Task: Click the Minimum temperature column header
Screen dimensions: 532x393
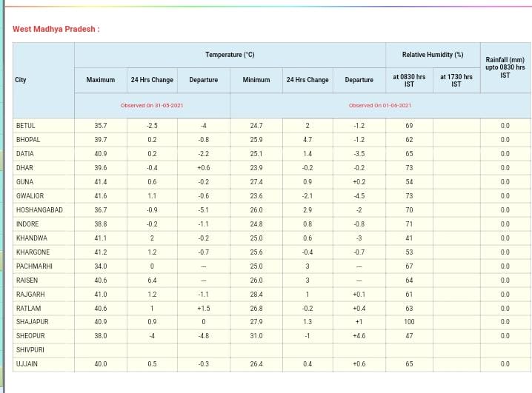Action: click(x=256, y=80)
